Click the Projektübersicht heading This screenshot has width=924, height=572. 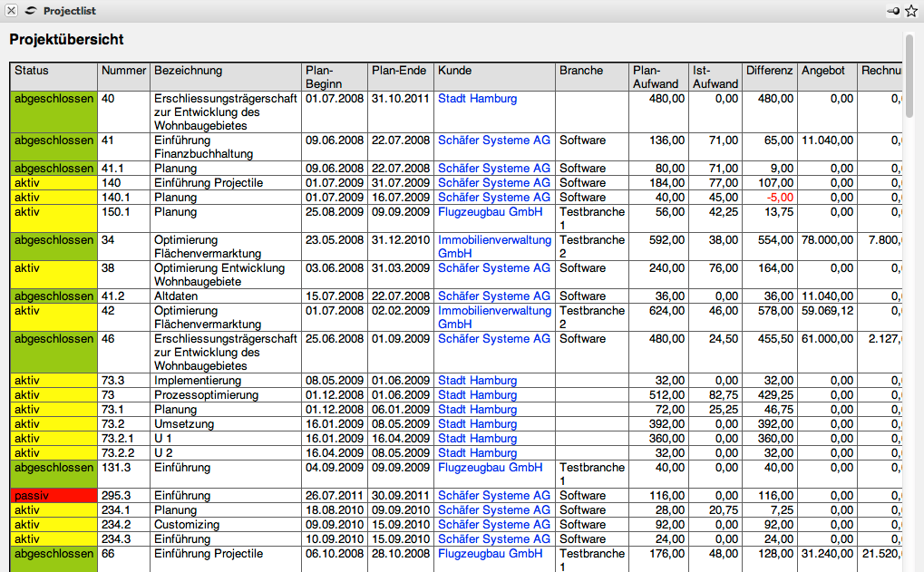66,40
